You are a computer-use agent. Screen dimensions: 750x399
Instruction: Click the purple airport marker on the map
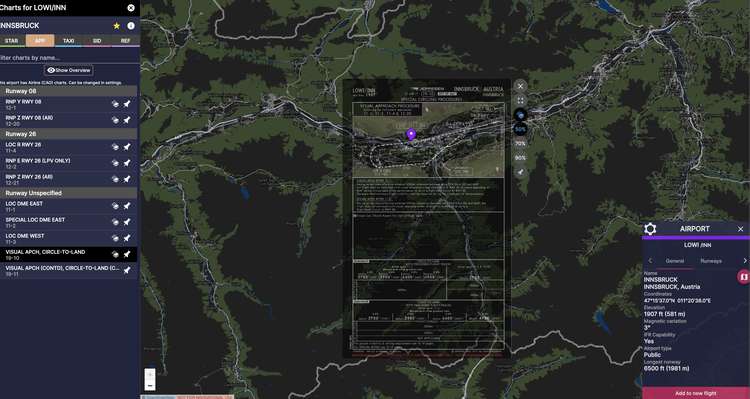[x=410, y=134]
